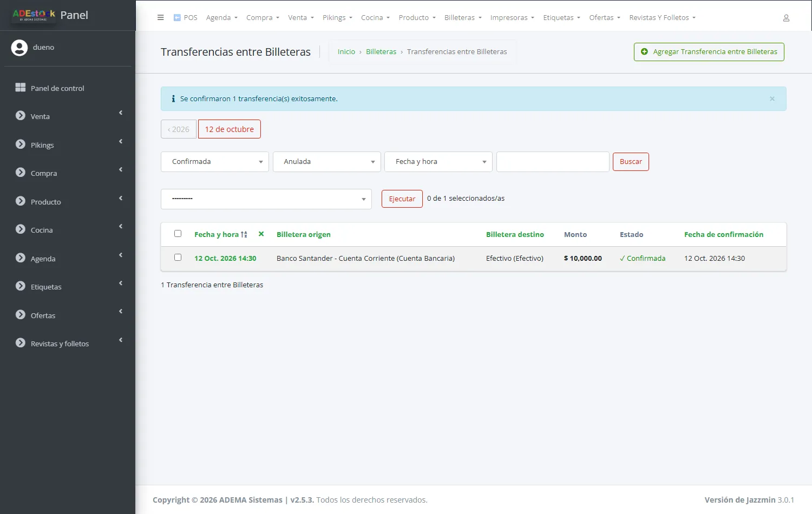Click the dueno user avatar icon
Viewport: 812px width, 514px height.
(x=19, y=48)
